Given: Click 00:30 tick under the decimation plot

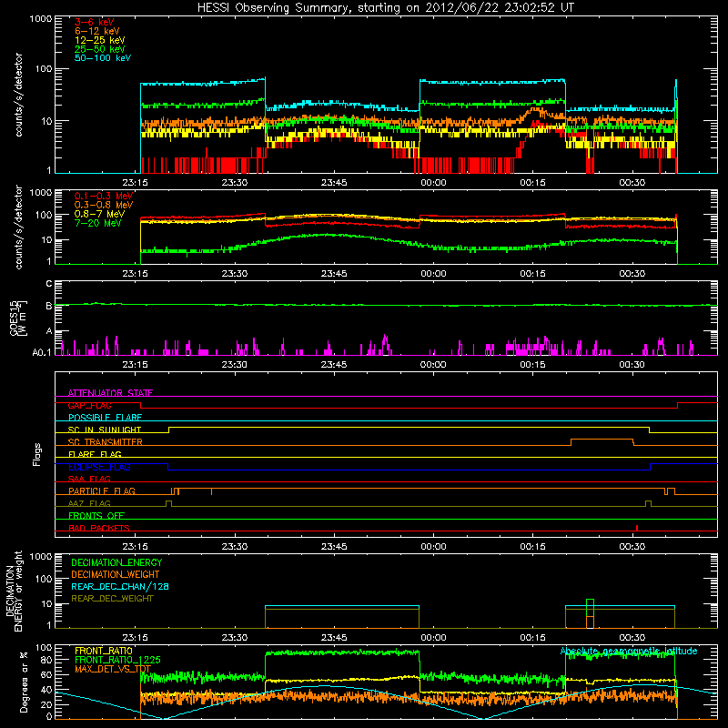Looking at the screenshot, I should [632, 638].
